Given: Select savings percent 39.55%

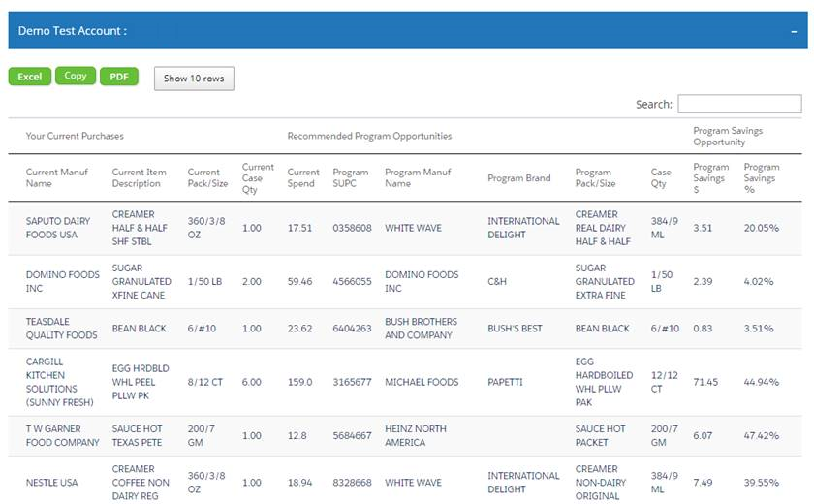Looking at the screenshot, I should pyautogui.click(x=761, y=483).
